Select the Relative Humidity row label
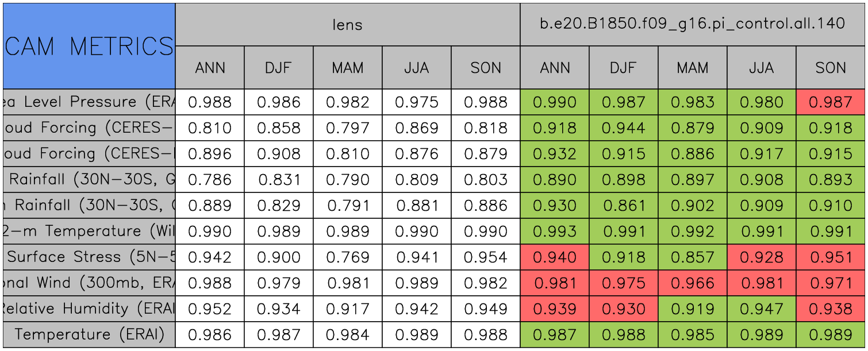The width and height of the screenshot is (868, 351). pos(89,309)
